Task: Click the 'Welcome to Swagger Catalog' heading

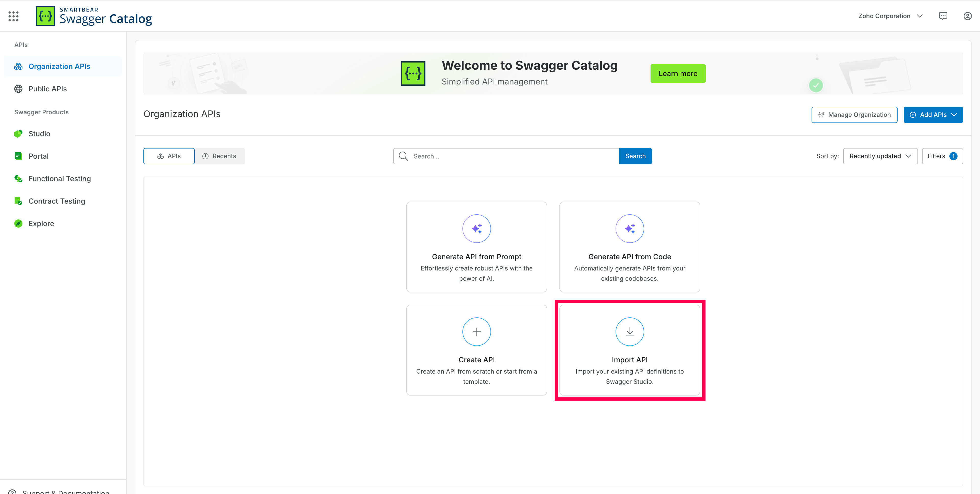Action: coord(529,65)
